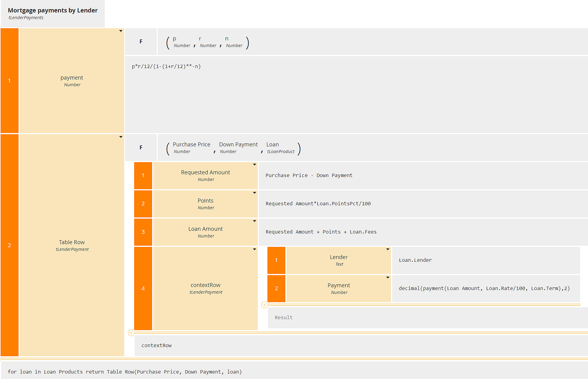588x379 pixels.
Task: Open dropdown arrow on Table Row cell
Action: (x=121, y=137)
